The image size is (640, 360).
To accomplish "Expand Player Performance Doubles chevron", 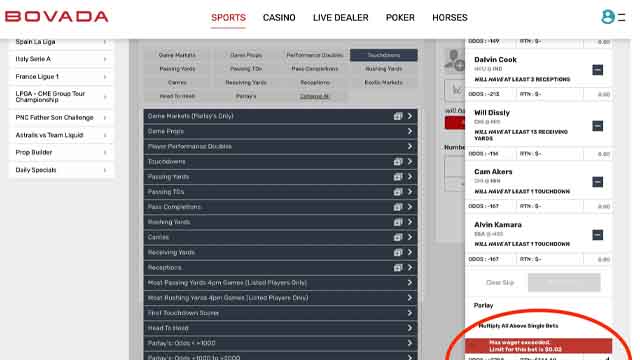I will click(x=410, y=147).
